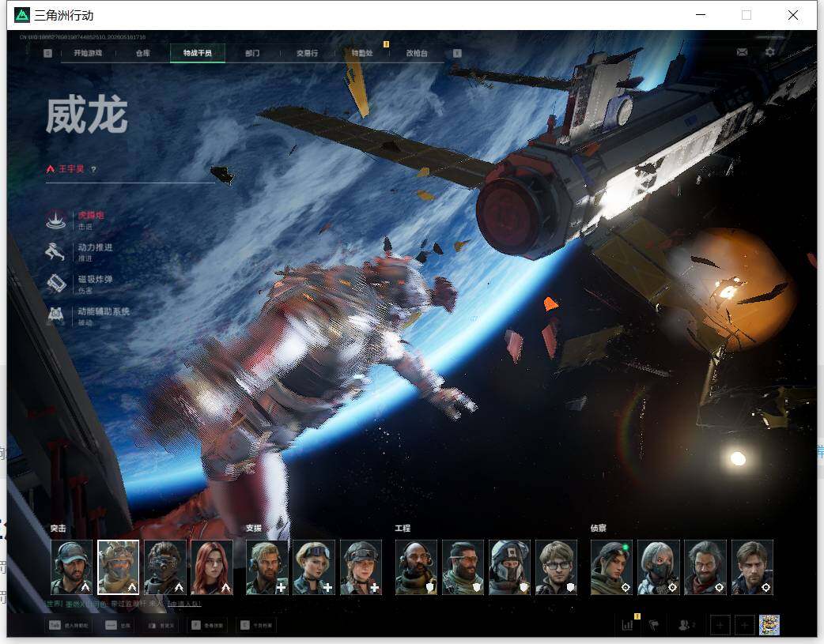Image resolution: width=824 pixels, height=644 pixels.
Task: Click the 磁吸炸弹 skill name
Action: coord(95,280)
